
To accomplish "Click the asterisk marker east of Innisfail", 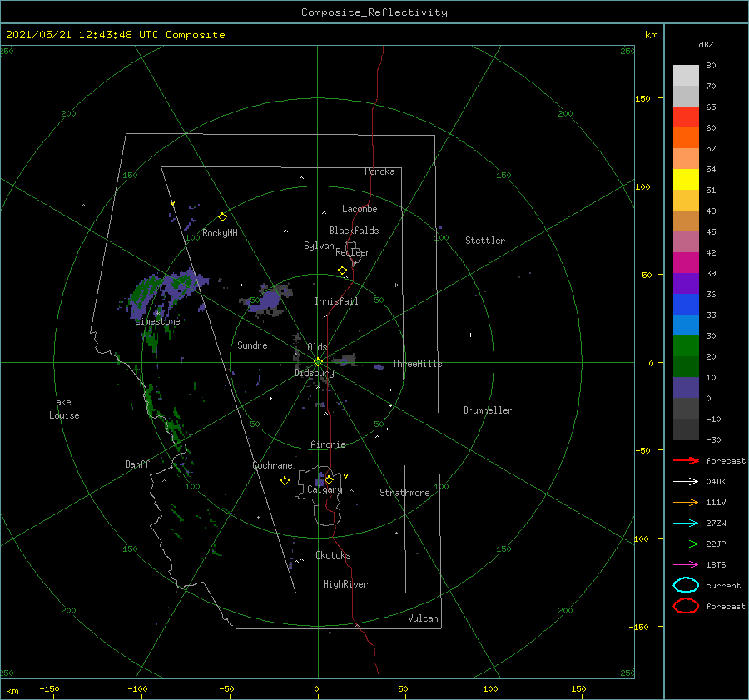I will point(395,285).
